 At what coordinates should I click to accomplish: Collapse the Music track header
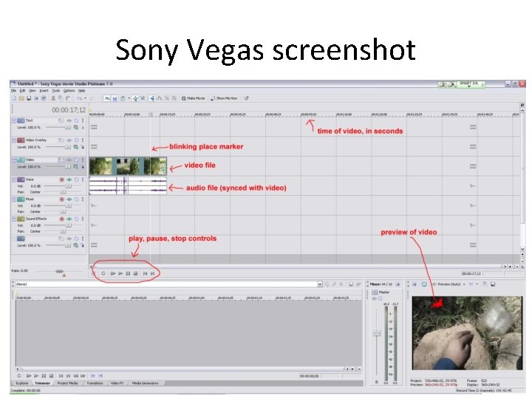[x=14, y=199]
